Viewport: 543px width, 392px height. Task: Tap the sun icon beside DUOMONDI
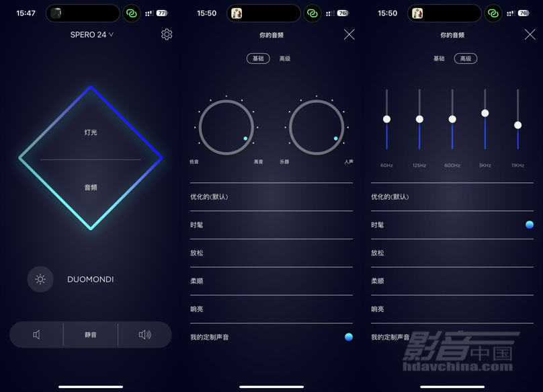coord(40,279)
